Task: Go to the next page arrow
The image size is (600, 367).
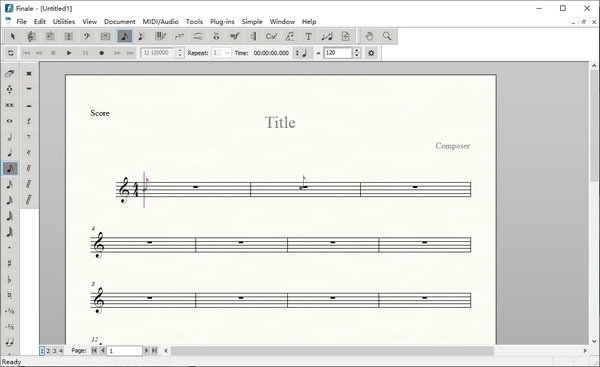Action: 146,351
